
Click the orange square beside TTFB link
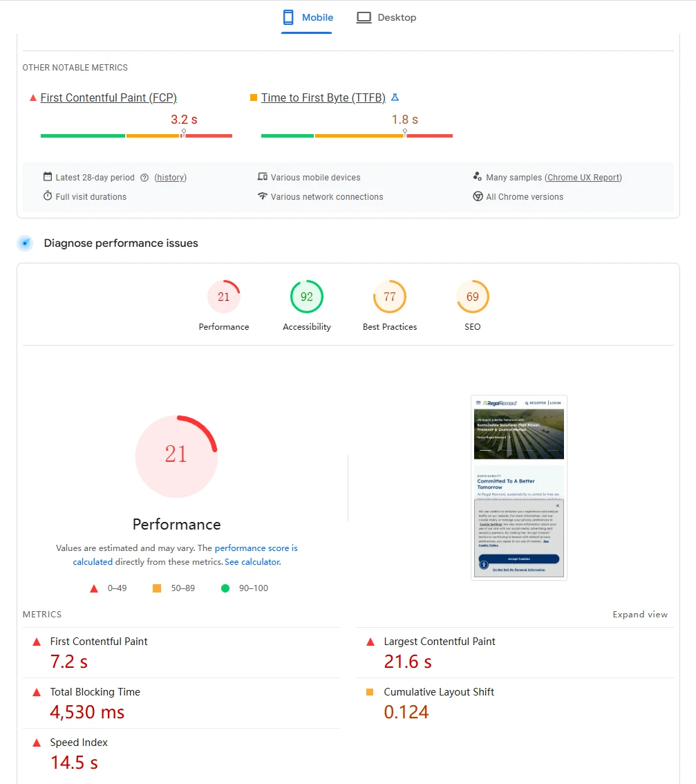[x=254, y=97]
